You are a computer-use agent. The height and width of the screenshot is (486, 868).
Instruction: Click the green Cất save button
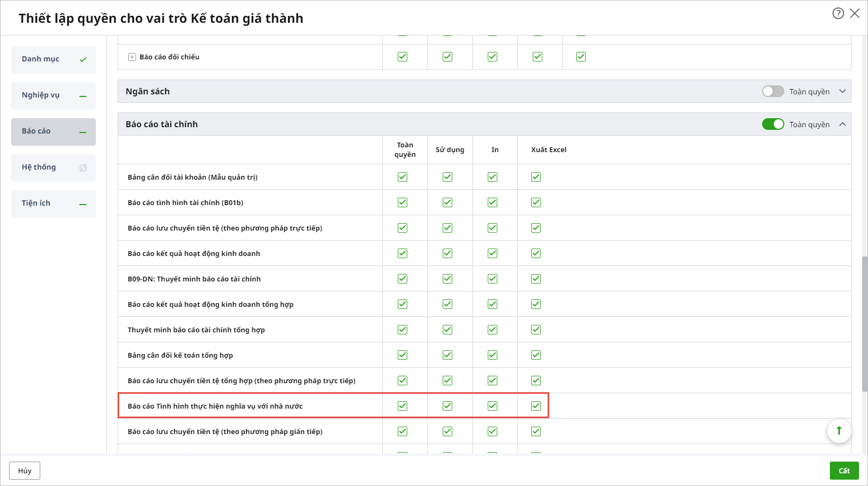click(x=844, y=471)
